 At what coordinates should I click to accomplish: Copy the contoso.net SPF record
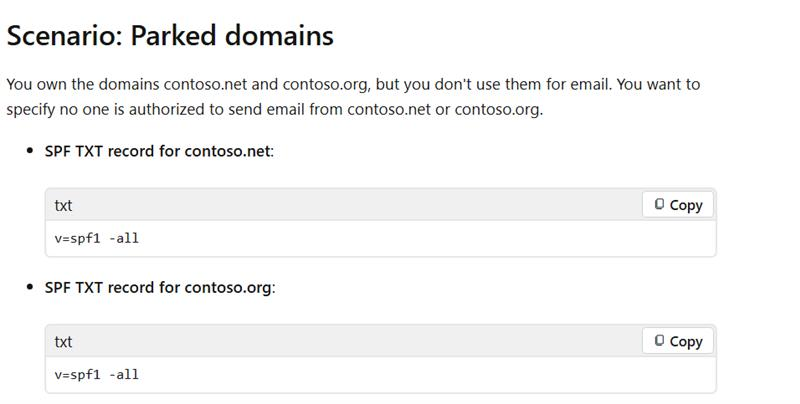click(678, 205)
